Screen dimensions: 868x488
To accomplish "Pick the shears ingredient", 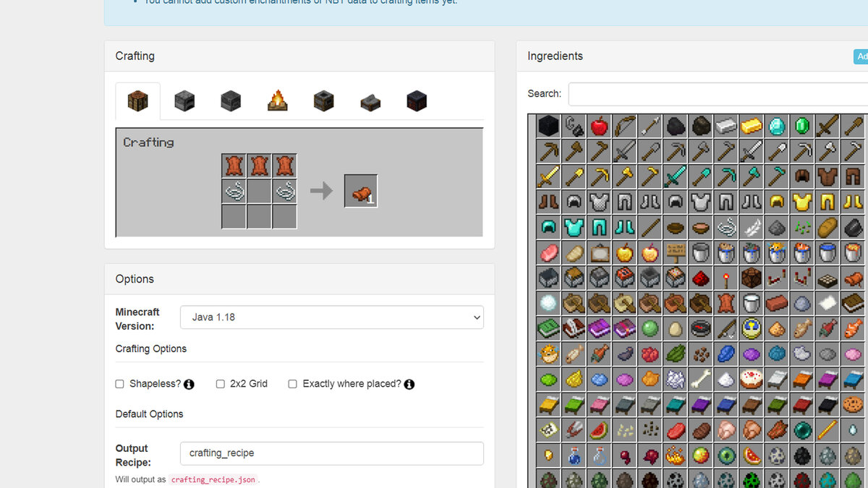I will click(x=574, y=429).
